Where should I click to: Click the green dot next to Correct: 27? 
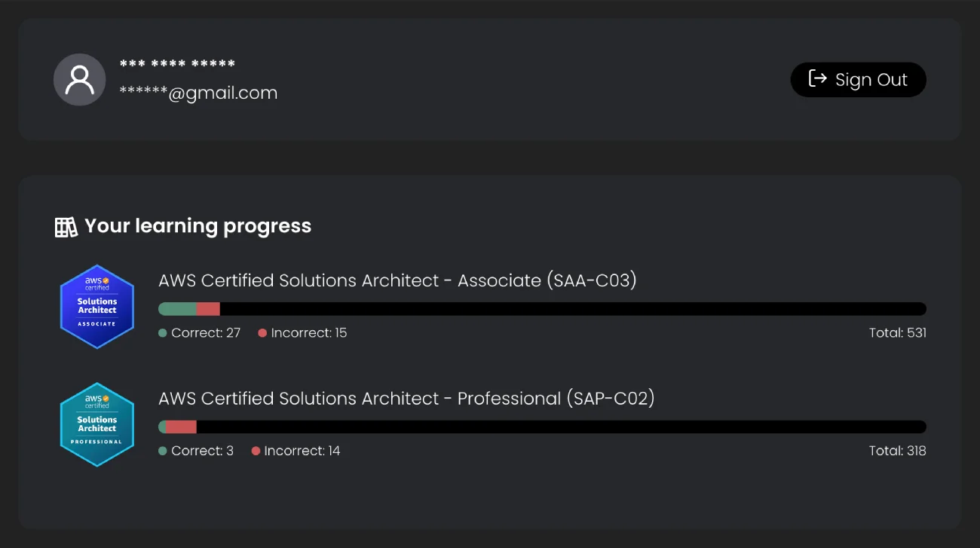163,333
